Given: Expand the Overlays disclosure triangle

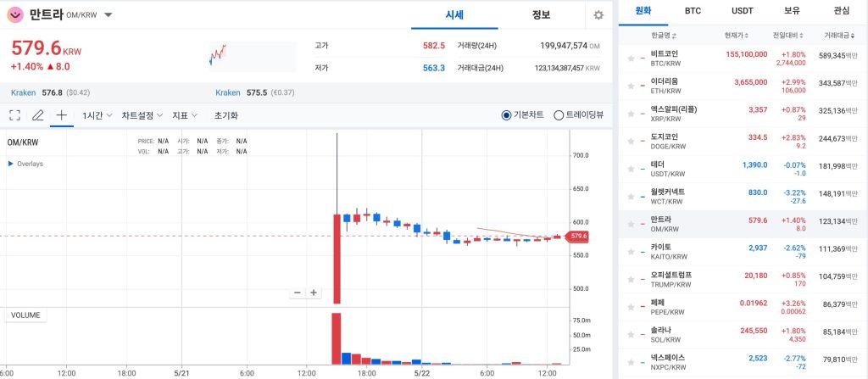Looking at the screenshot, I should tap(10, 164).
